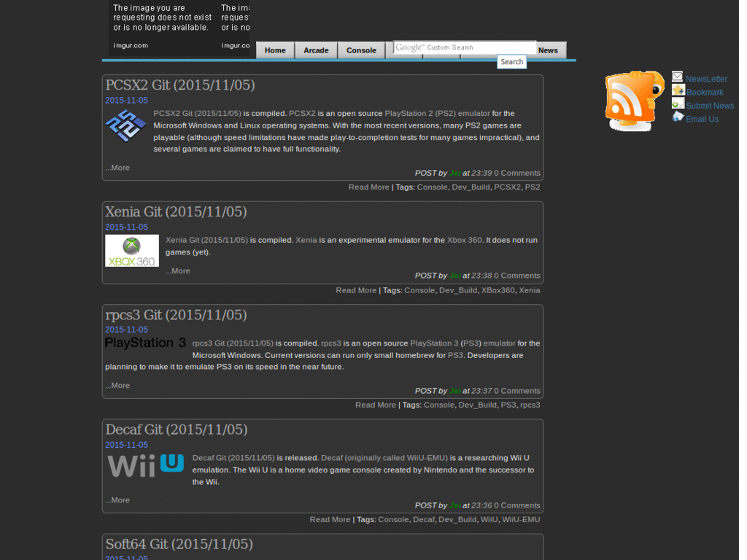Screen dimensions: 747x560
Task: Click the PlayStation 3 link in rpcs3 description
Action: click(434, 343)
